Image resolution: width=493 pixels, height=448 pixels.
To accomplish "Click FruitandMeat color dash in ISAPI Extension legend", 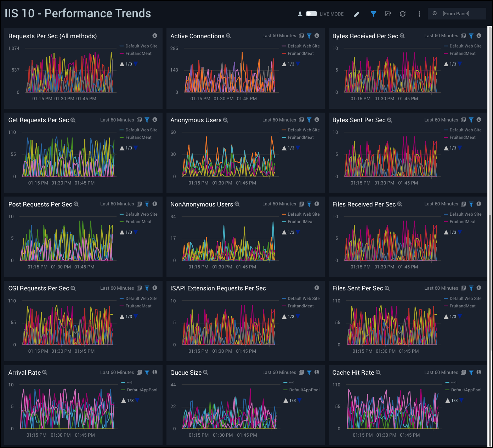I will (x=284, y=306).
